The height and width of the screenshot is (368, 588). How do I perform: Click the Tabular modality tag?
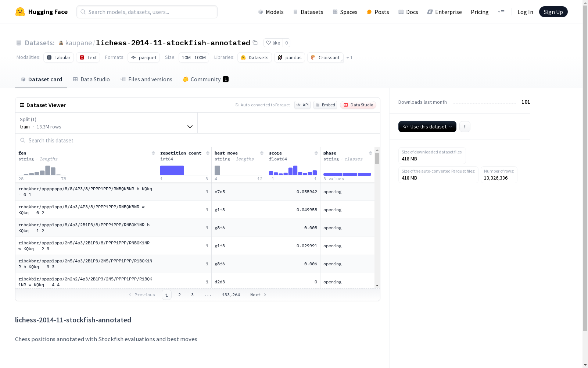click(x=59, y=57)
